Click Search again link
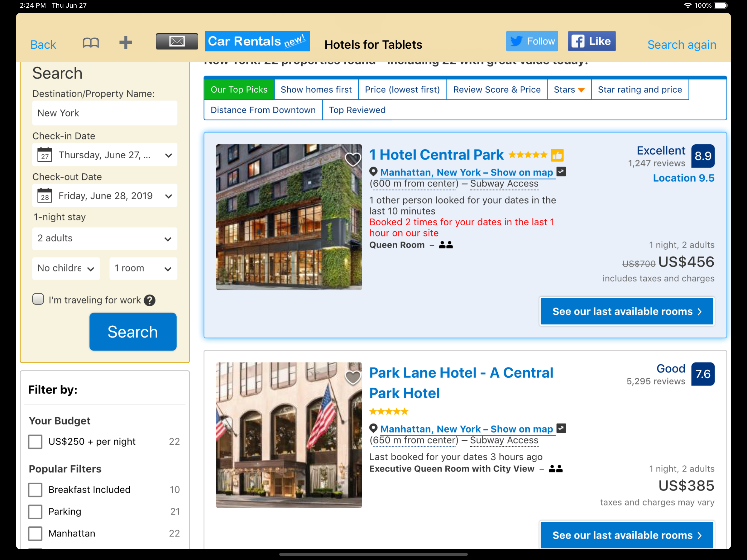The image size is (747, 560). point(681,45)
